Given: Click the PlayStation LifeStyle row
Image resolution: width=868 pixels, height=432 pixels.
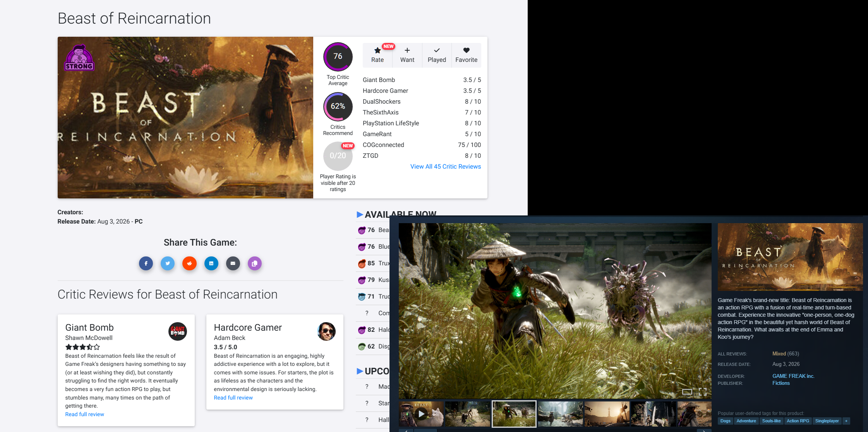Looking at the screenshot, I should point(422,123).
